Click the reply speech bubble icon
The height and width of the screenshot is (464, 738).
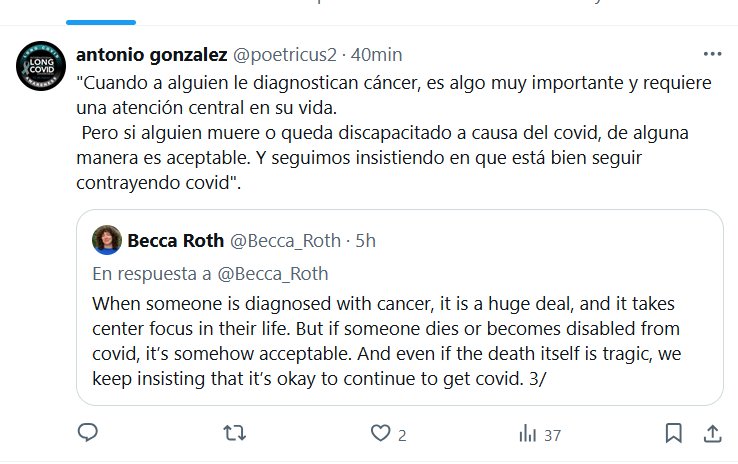(x=88, y=433)
